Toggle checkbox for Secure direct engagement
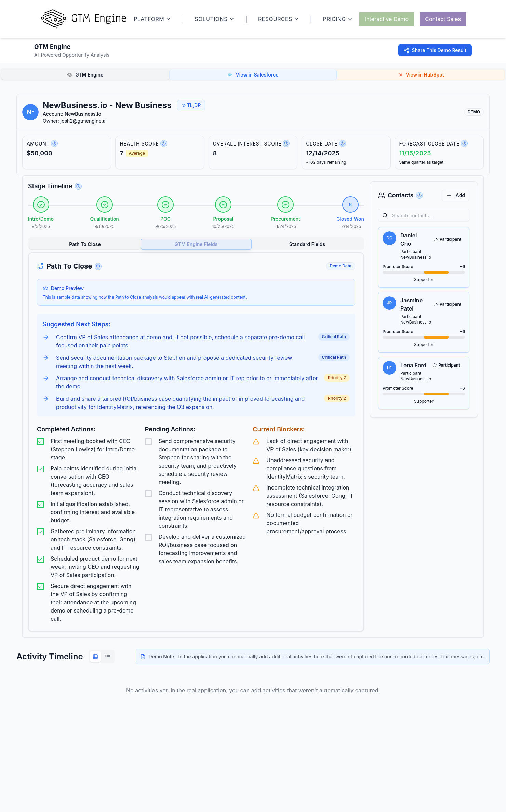The height and width of the screenshot is (812, 506). tap(40, 587)
